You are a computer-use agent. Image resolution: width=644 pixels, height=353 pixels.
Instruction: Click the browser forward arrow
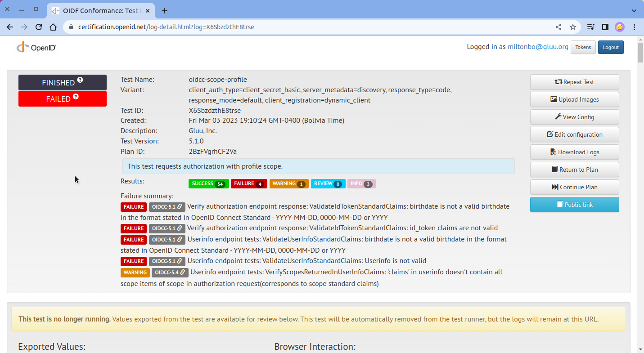pyautogui.click(x=24, y=27)
